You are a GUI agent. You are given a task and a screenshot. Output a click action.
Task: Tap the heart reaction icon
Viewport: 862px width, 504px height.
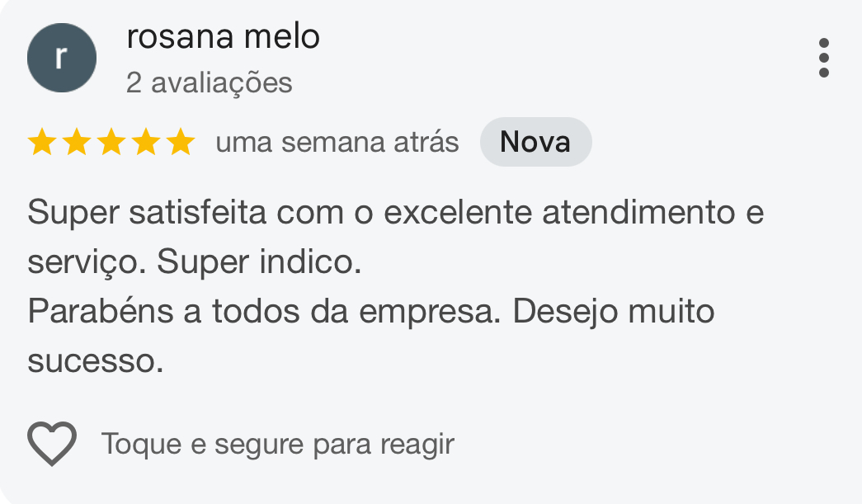(x=52, y=444)
